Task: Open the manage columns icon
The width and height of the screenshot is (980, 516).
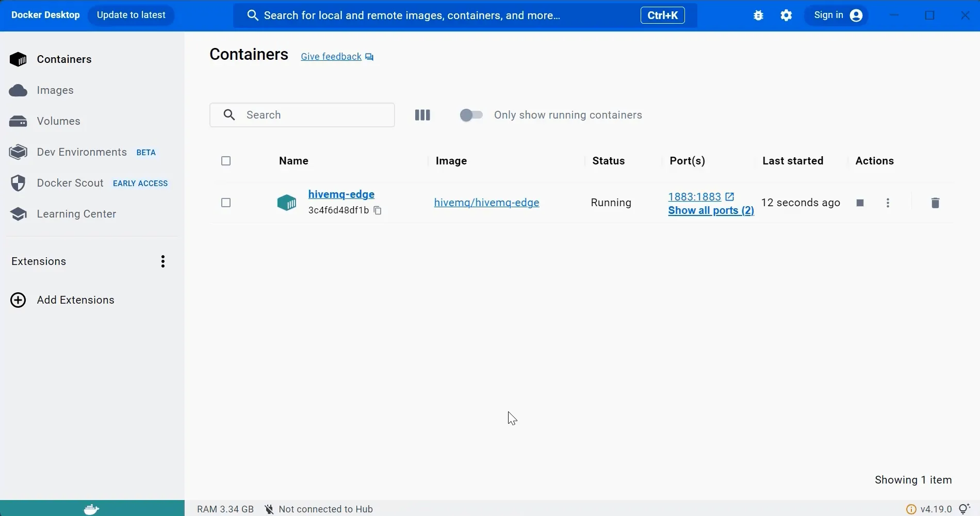Action: pyautogui.click(x=422, y=115)
